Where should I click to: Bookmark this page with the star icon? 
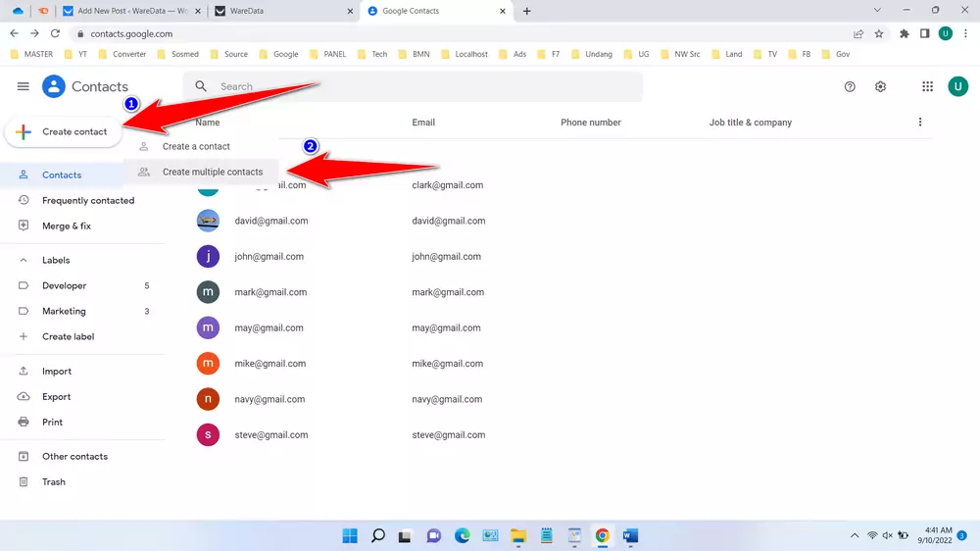pos(879,33)
